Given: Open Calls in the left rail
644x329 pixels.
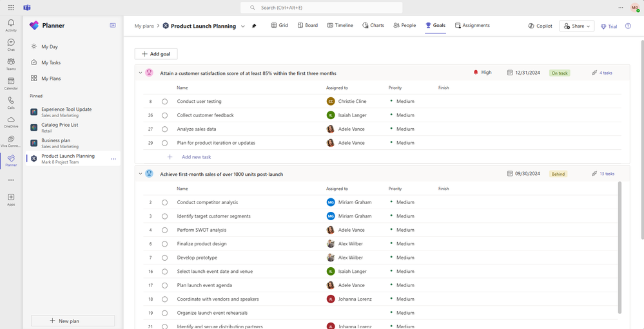Looking at the screenshot, I should [x=11, y=102].
